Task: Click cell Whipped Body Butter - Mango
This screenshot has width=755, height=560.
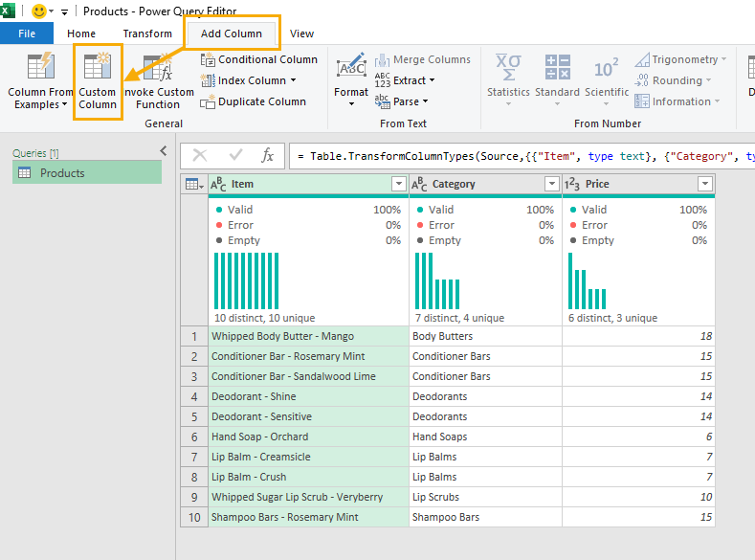Action: pos(308,336)
